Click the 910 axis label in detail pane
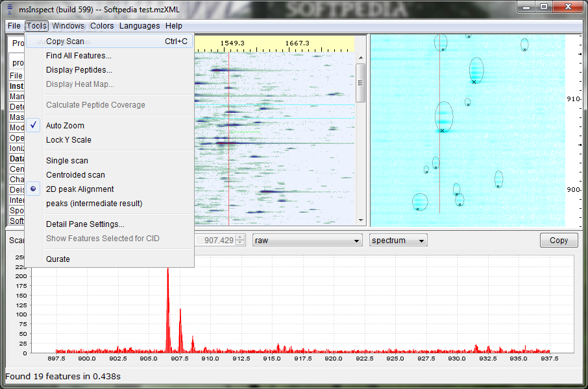The height and width of the screenshot is (389, 588). tap(573, 99)
